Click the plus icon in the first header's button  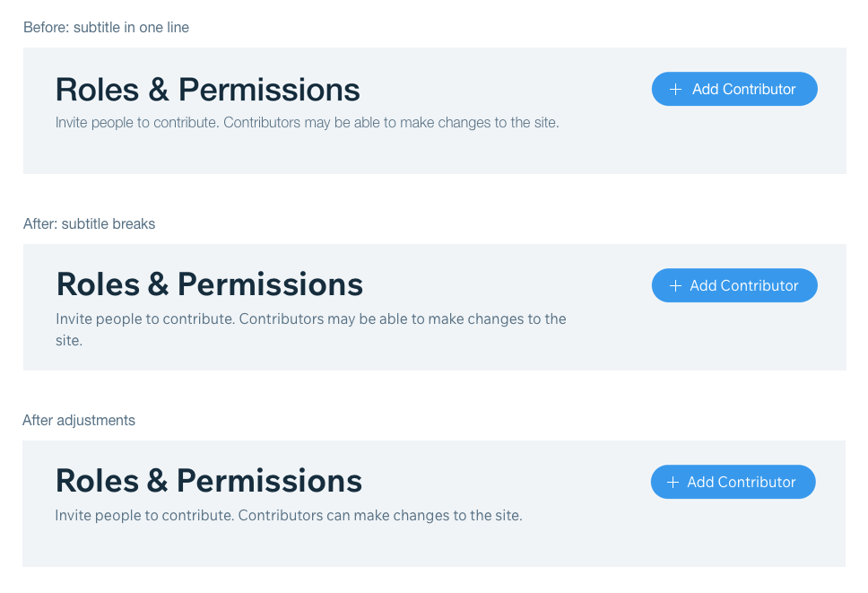coord(675,90)
